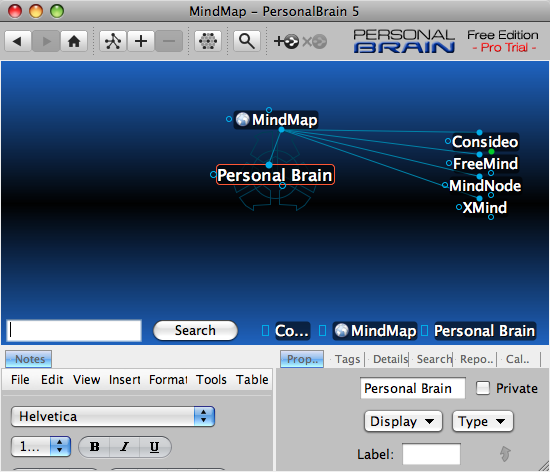
Task: Switch to the Search tab
Action: coord(434,359)
